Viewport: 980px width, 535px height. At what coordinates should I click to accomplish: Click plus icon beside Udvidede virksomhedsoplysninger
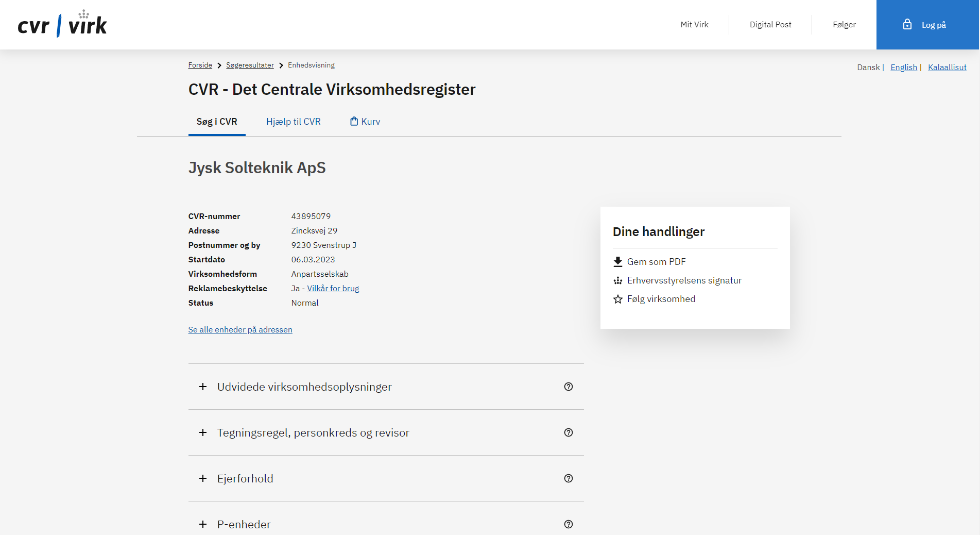(x=203, y=387)
